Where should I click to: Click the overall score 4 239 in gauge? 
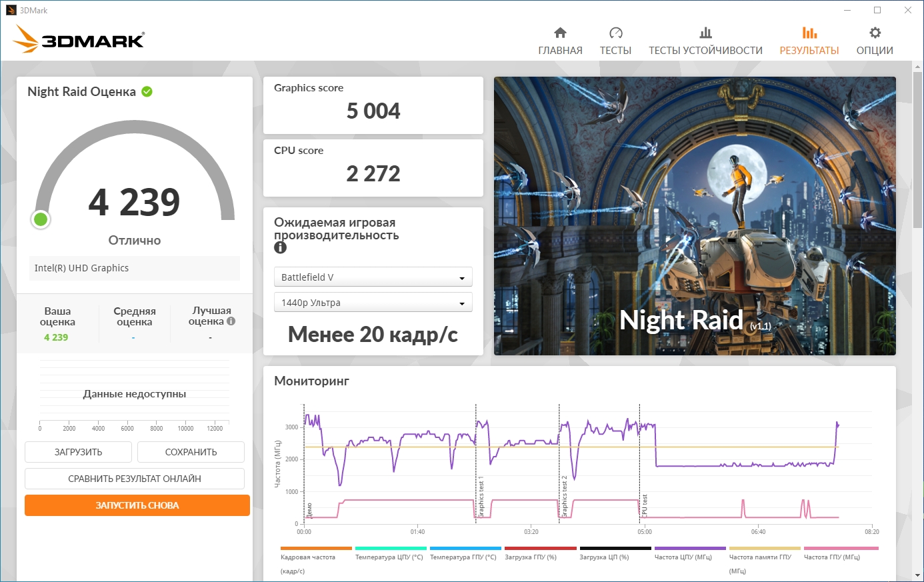pos(134,202)
